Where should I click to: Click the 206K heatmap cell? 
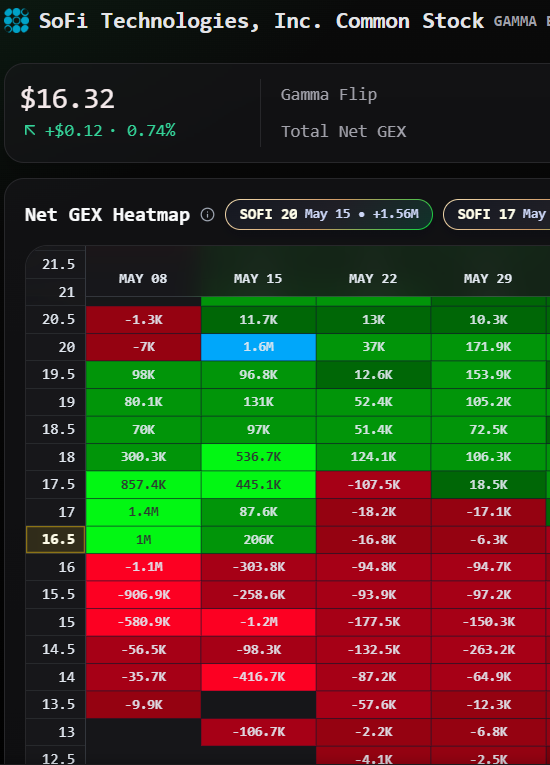(259, 540)
